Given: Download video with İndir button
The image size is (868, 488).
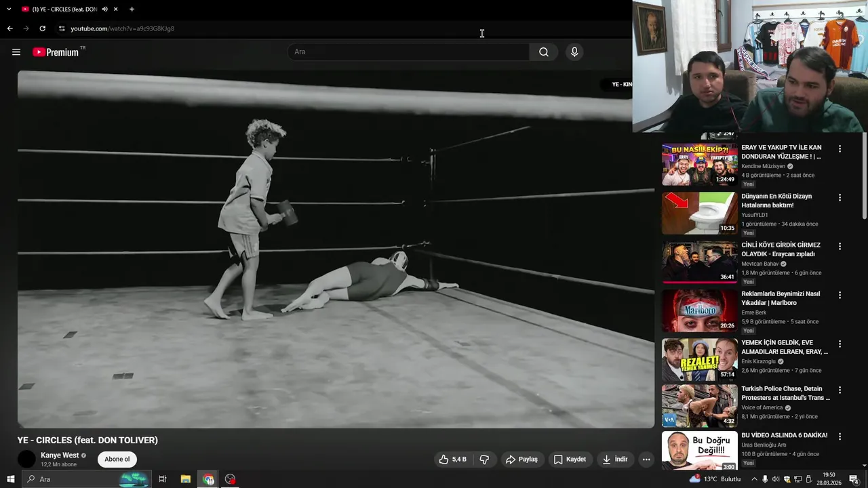Looking at the screenshot, I should pos(615,460).
